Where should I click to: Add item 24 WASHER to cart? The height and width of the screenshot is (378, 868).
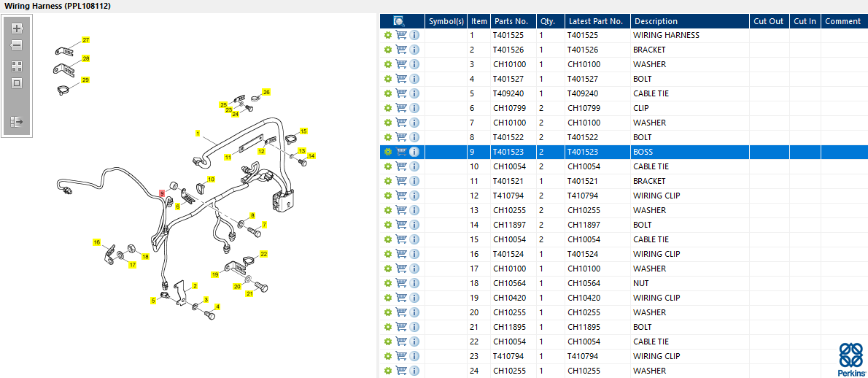point(401,371)
